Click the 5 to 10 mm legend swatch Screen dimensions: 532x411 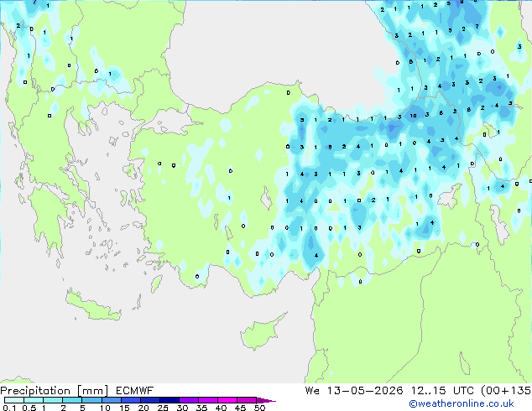(91, 400)
